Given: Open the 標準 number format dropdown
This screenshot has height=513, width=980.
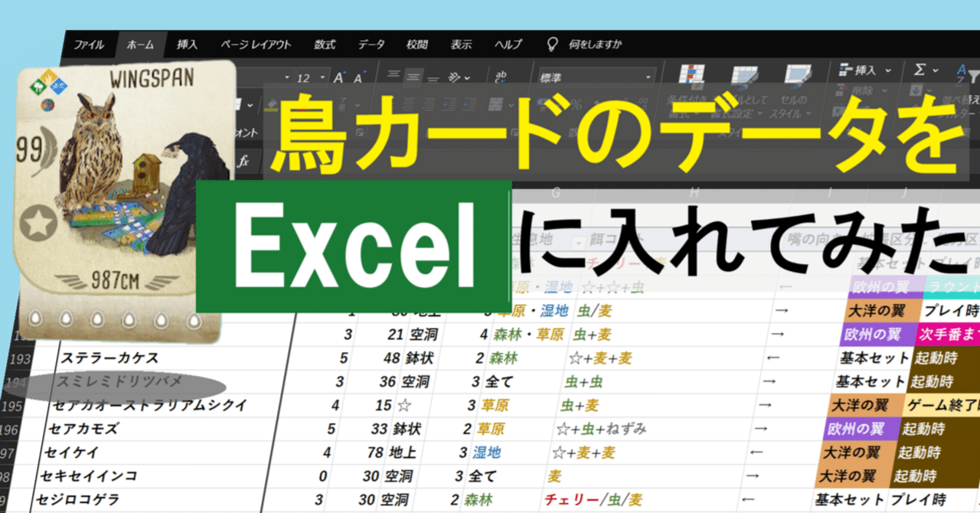Looking at the screenshot, I should tap(648, 77).
